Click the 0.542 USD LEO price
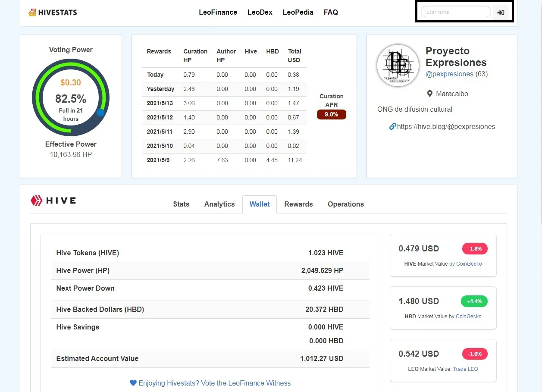Viewport: 542px width, 392px height. (x=419, y=354)
